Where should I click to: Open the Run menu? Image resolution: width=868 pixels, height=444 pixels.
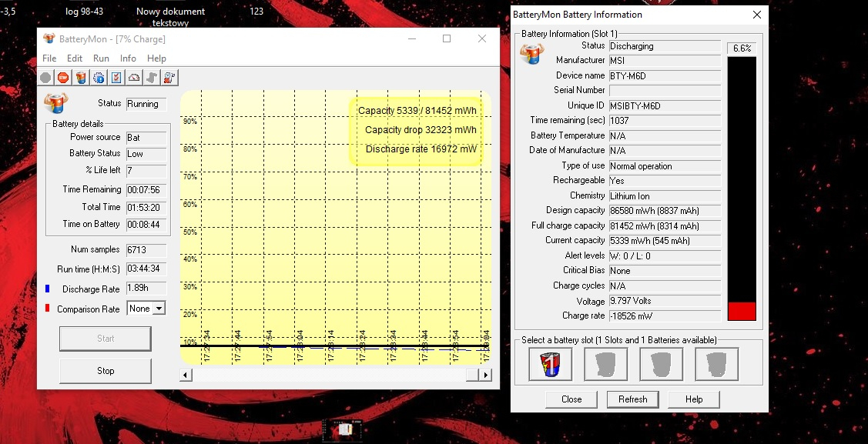tap(101, 58)
